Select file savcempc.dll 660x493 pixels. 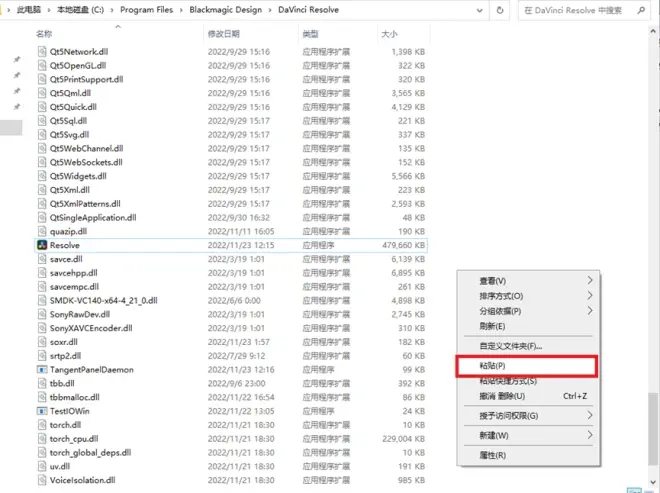pyautogui.click(x=74, y=287)
